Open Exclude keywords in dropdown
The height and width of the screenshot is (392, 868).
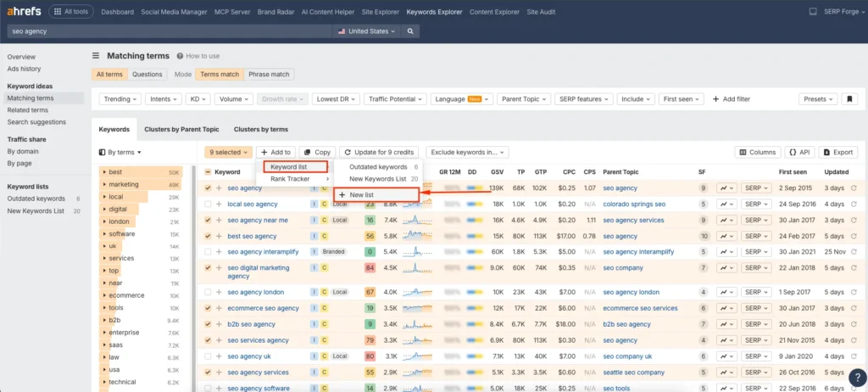467,152
